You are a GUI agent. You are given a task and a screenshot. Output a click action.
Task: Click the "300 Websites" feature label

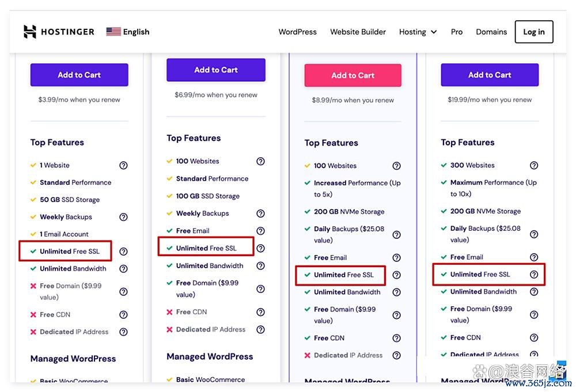point(472,166)
